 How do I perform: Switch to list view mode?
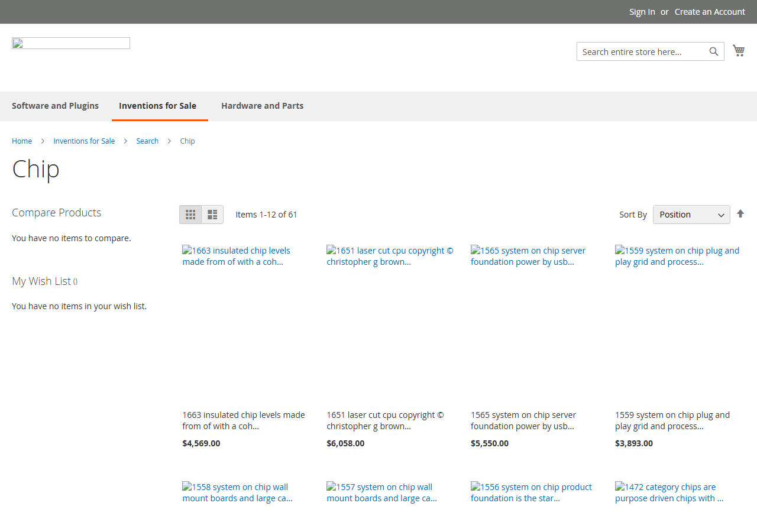(212, 215)
